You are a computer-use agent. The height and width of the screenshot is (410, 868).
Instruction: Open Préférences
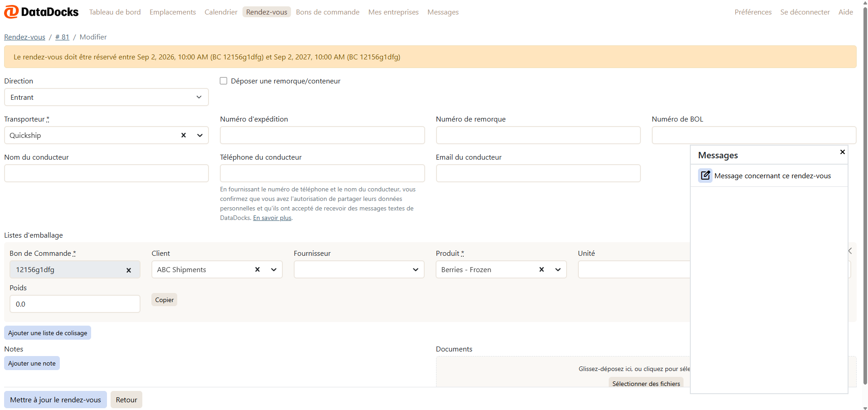(x=753, y=12)
